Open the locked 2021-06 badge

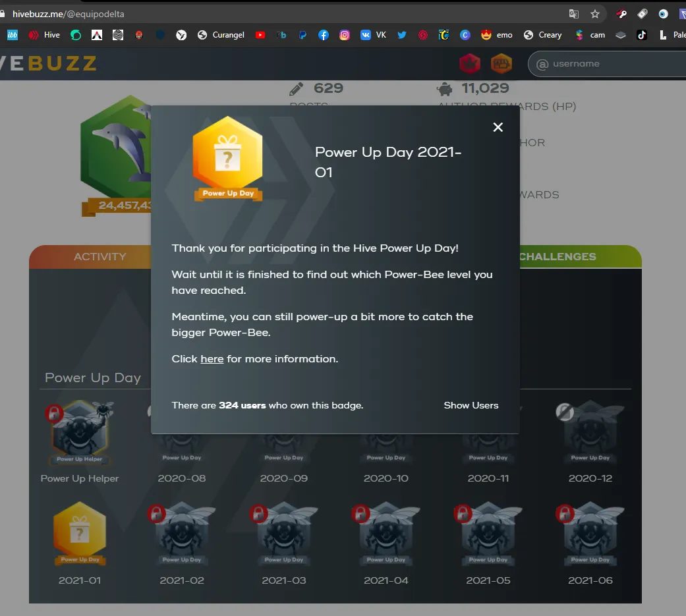590,534
